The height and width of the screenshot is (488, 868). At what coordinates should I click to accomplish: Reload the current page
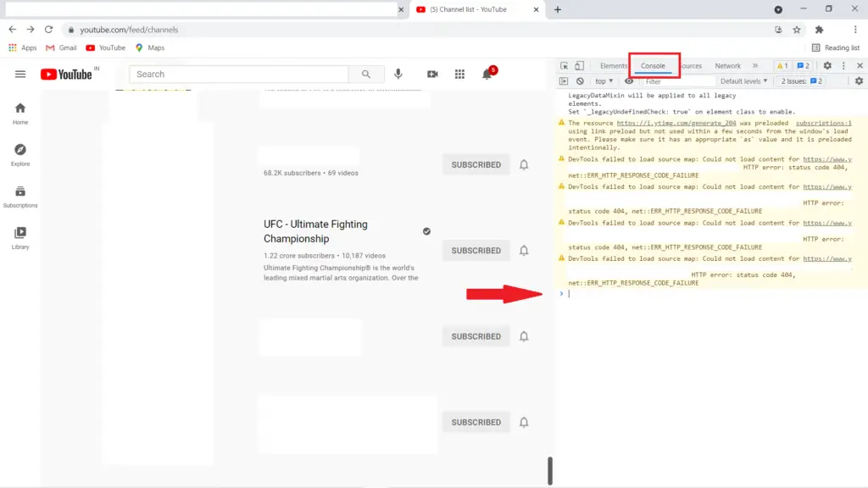coord(48,30)
